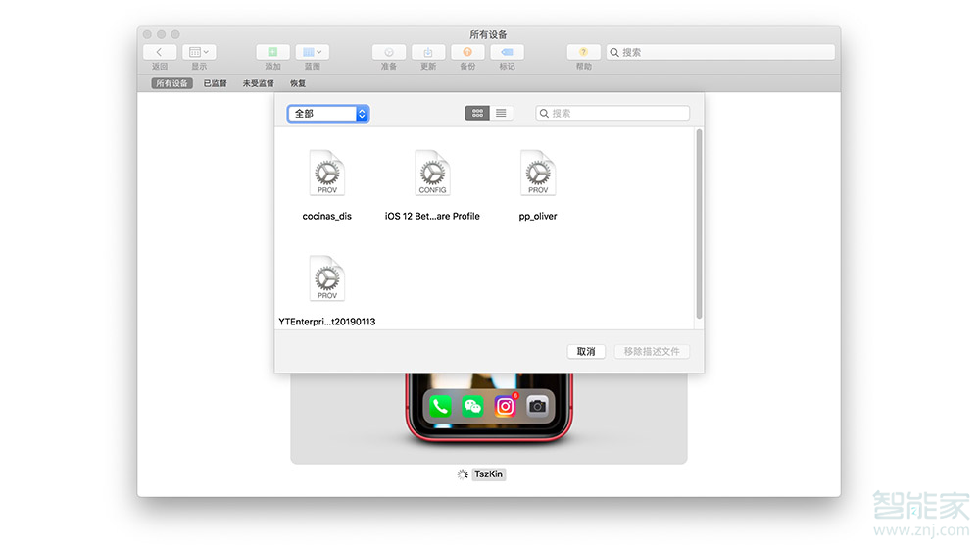Click the 准备 (Prepare) toolbar icon
Image resolution: width=980 pixels, height=549 pixels.
[x=389, y=52]
